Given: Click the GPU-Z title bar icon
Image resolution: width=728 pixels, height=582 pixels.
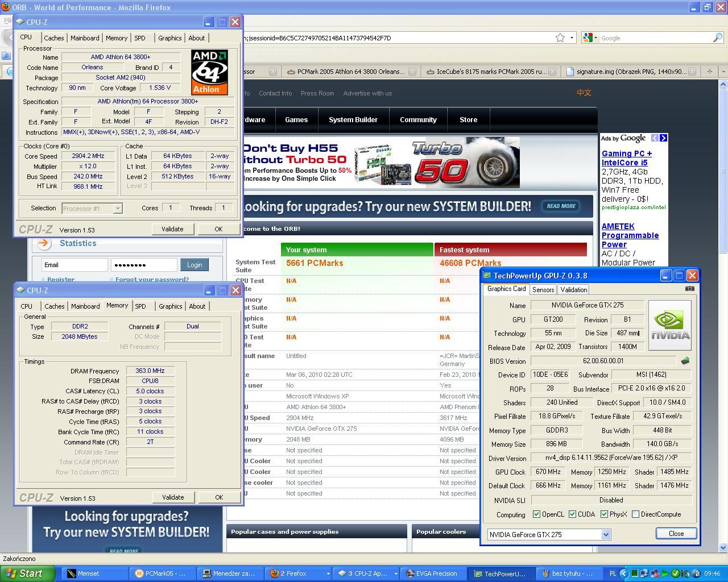Looking at the screenshot, I should 487,276.
